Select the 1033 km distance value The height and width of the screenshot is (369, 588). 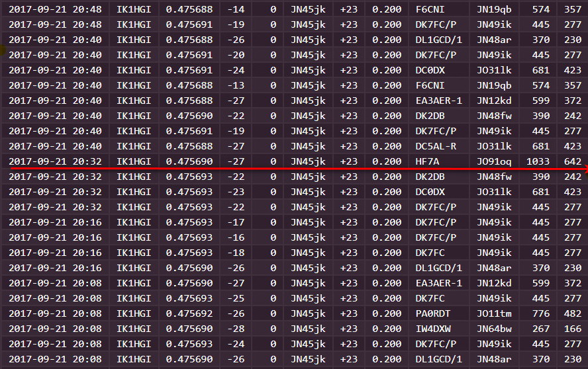coord(538,161)
